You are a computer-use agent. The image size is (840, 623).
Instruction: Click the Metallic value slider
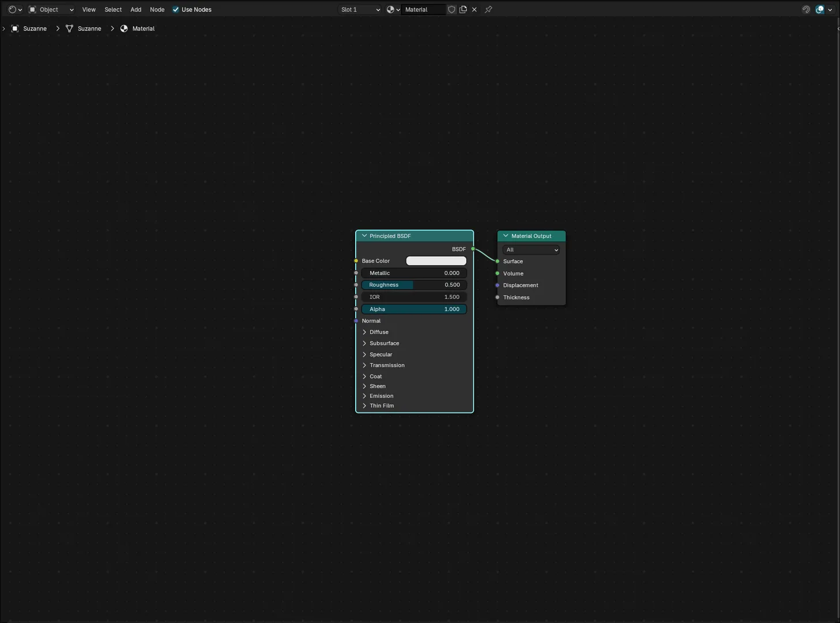414,273
